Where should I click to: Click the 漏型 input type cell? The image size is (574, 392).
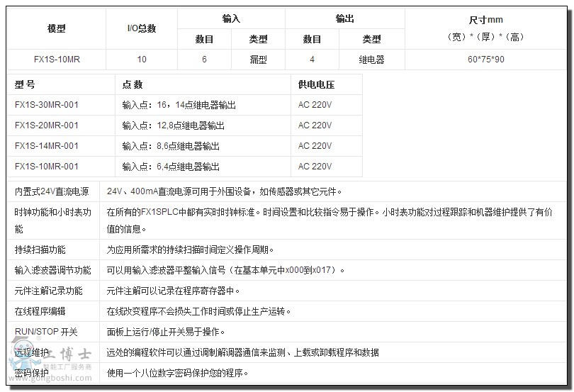tap(258, 60)
